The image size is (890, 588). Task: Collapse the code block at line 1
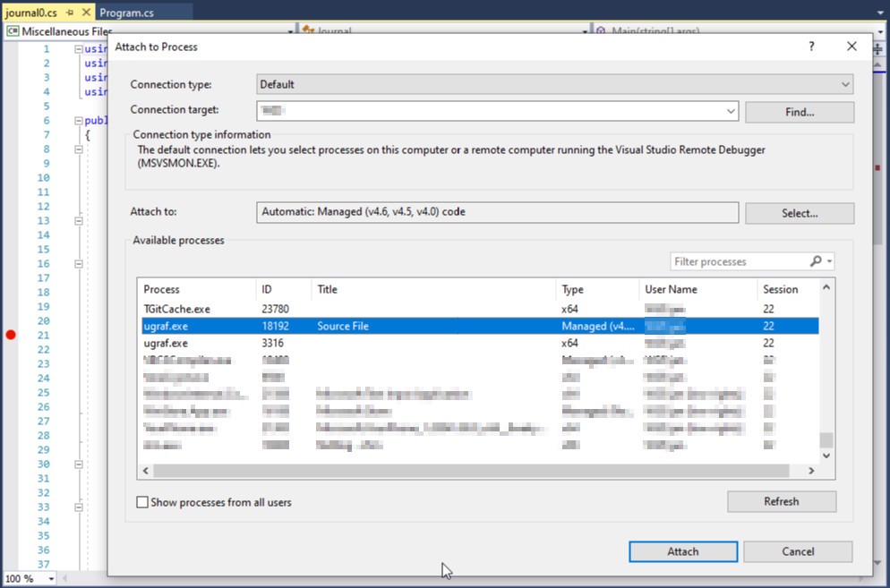coord(79,48)
